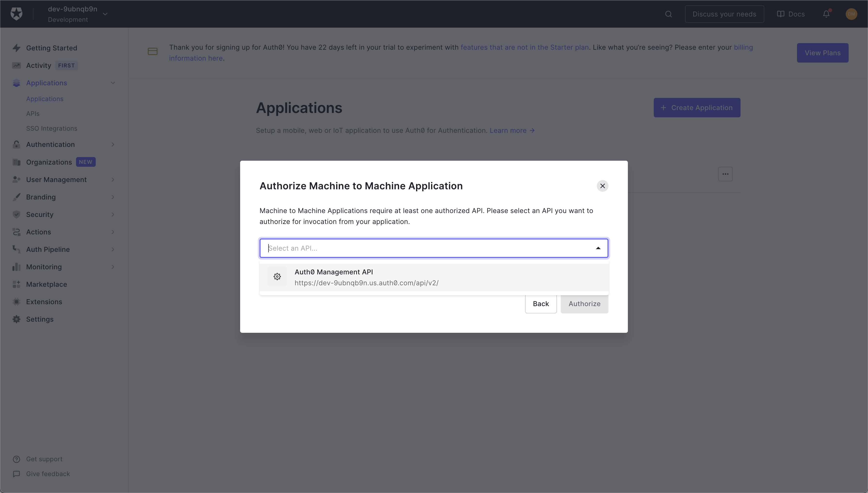
Task: Click the Docs book icon
Action: click(x=781, y=14)
